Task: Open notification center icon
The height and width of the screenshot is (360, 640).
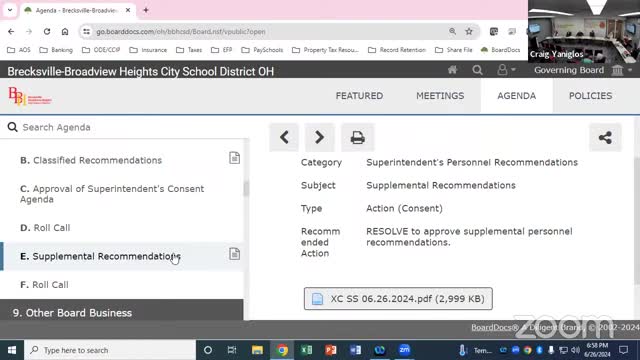Action: point(623,350)
